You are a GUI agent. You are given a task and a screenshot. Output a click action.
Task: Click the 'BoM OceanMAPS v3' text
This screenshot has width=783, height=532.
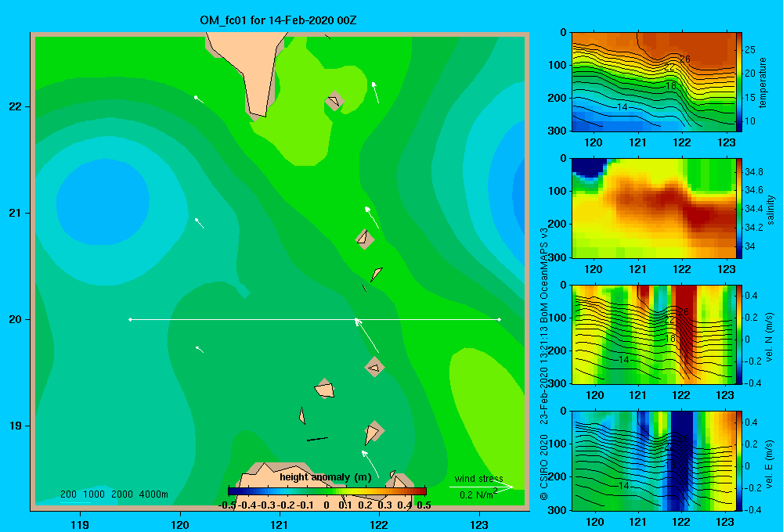(544, 272)
